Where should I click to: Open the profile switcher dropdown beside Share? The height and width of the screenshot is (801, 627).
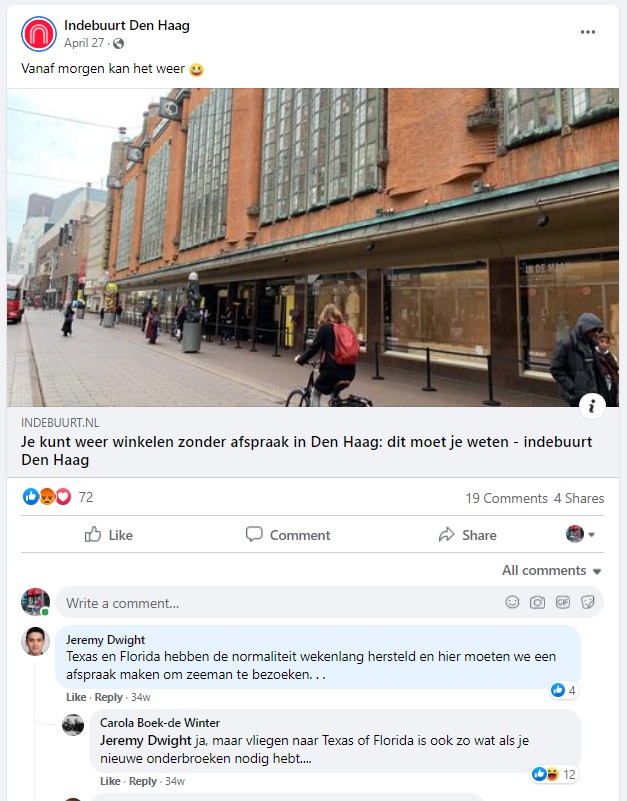coord(580,534)
